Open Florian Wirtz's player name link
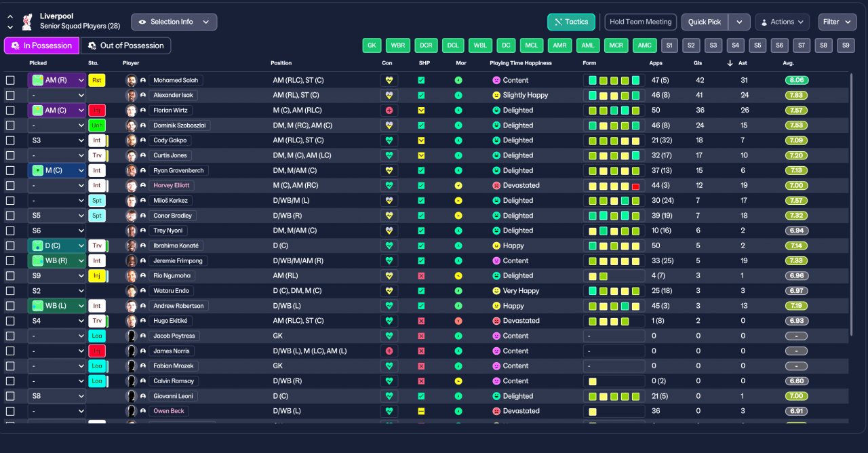The image size is (868, 453). coord(170,110)
